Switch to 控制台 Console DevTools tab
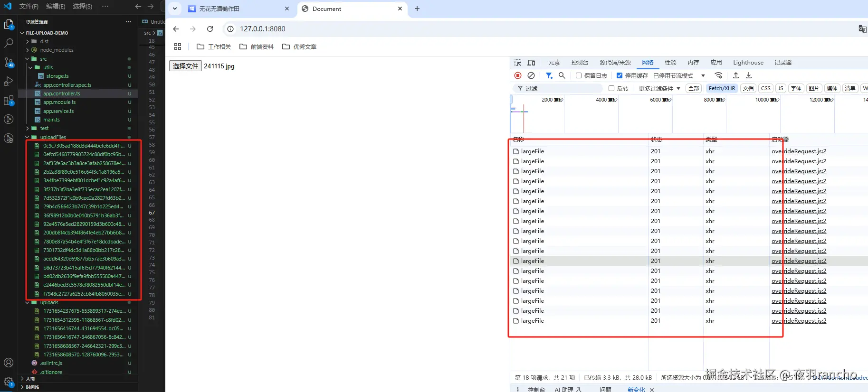Image resolution: width=868 pixels, height=392 pixels. click(x=580, y=63)
